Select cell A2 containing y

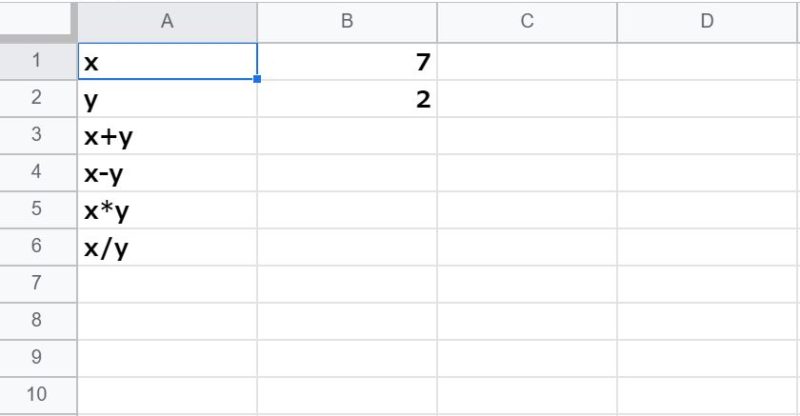pyautogui.click(x=167, y=100)
